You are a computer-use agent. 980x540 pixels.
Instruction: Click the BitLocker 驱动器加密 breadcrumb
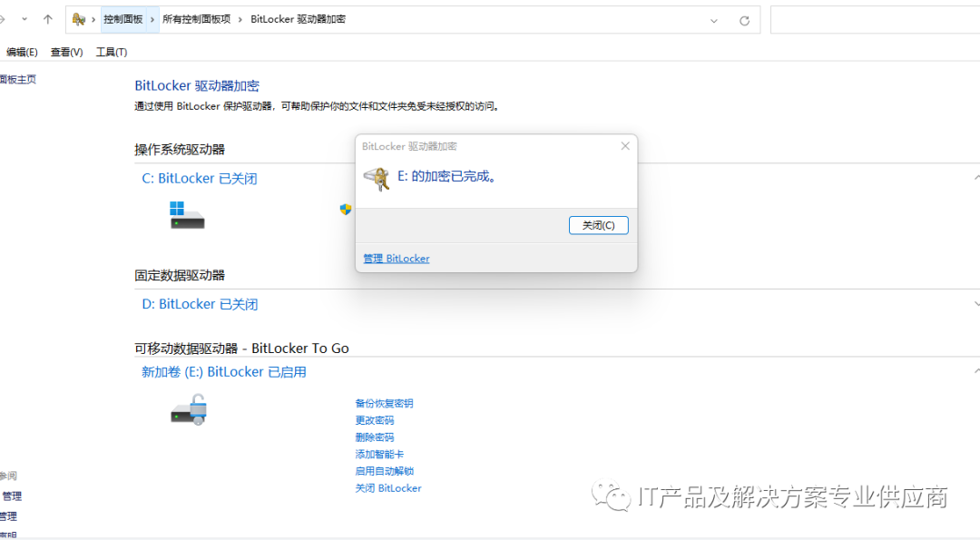click(298, 19)
